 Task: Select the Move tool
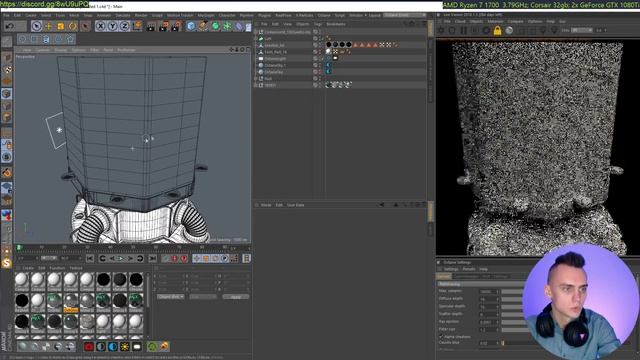pos(49,26)
